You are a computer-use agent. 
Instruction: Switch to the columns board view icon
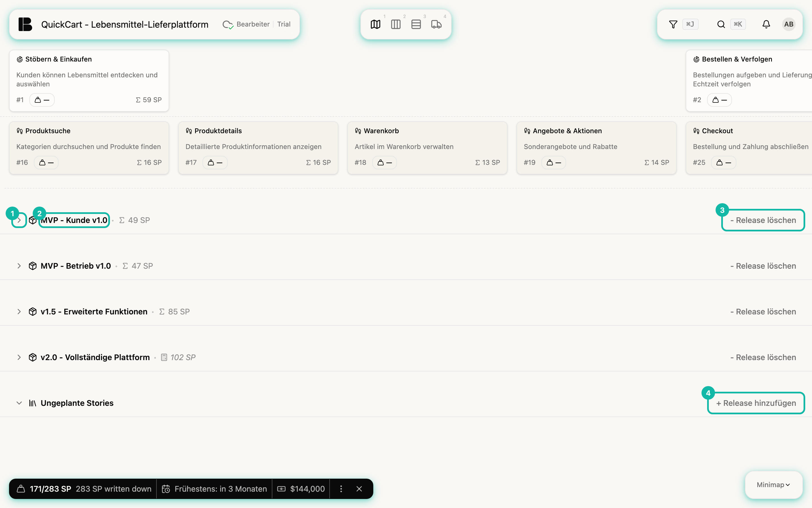(396, 24)
